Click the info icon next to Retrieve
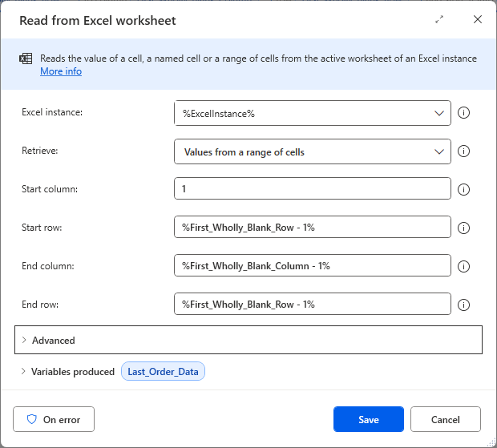This screenshot has height=448, width=497. click(x=463, y=151)
